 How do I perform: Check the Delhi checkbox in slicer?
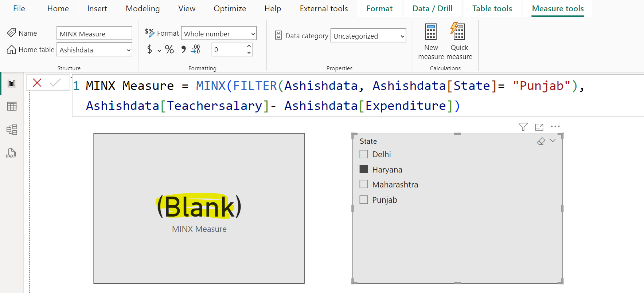coord(364,154)
